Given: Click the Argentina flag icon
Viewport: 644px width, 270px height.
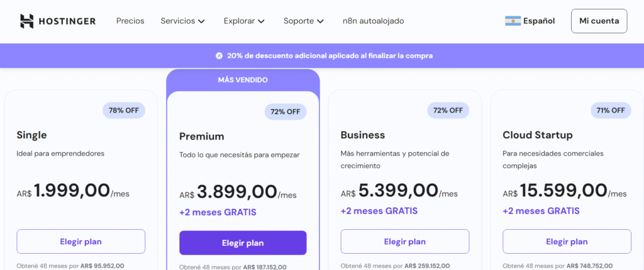Looking at the screenshot, I should [513, 21].
